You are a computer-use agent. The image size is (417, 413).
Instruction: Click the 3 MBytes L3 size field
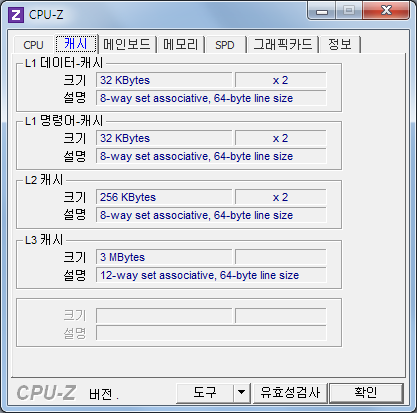(164, 257)
